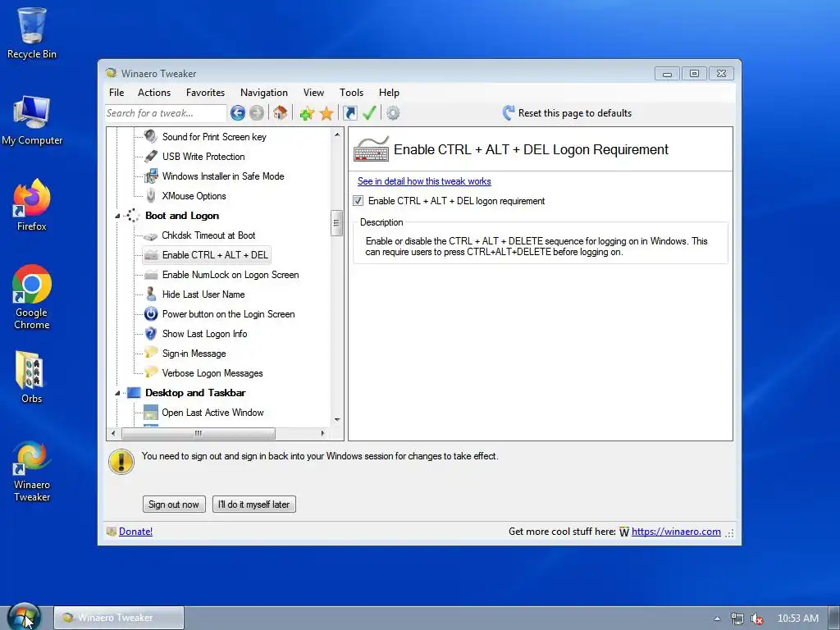This screenshot has height=630, width=840.
Task: Click the muted volume tray icon
Action: pos(757,619)
